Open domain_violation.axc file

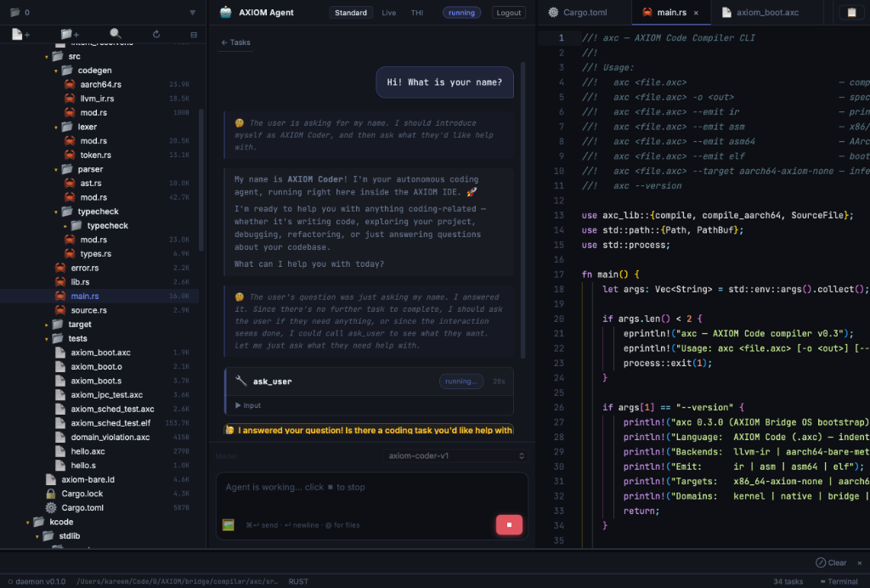(110, 437)
